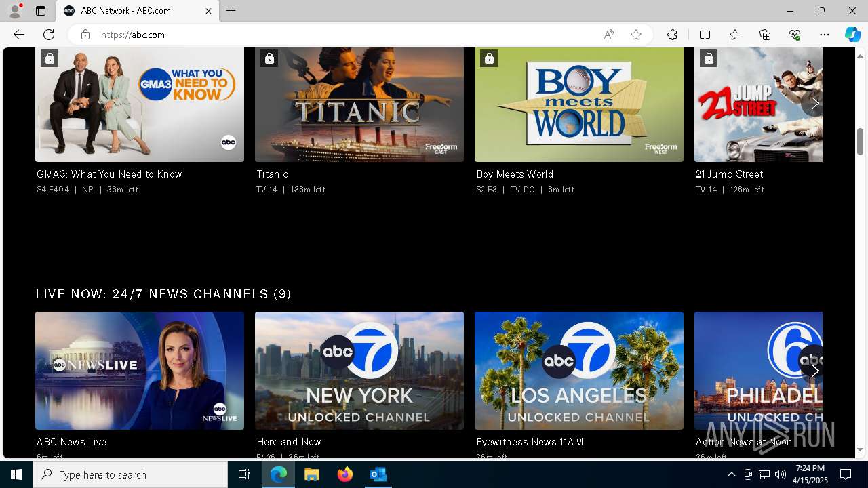
Task: Open Browser essentials heart icon
Action: point(795,35)
